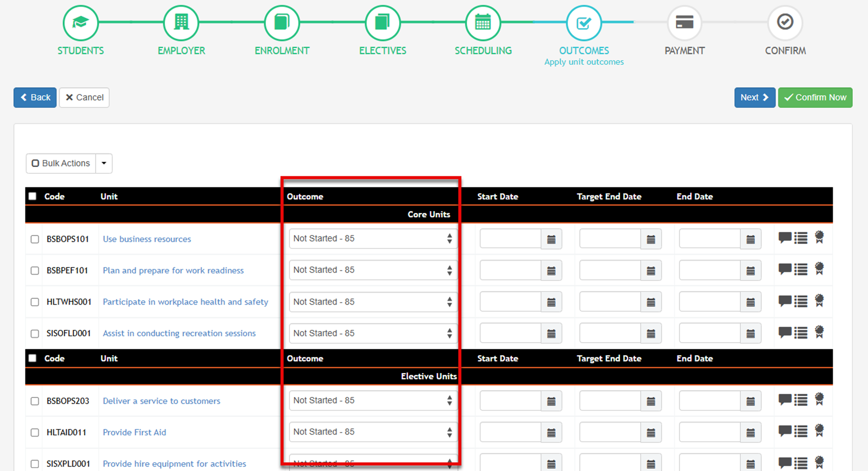This screenshot has width=868, height=471.
Task: Select all Elective Units header checkbox
Action: click(x=32, y=358)
